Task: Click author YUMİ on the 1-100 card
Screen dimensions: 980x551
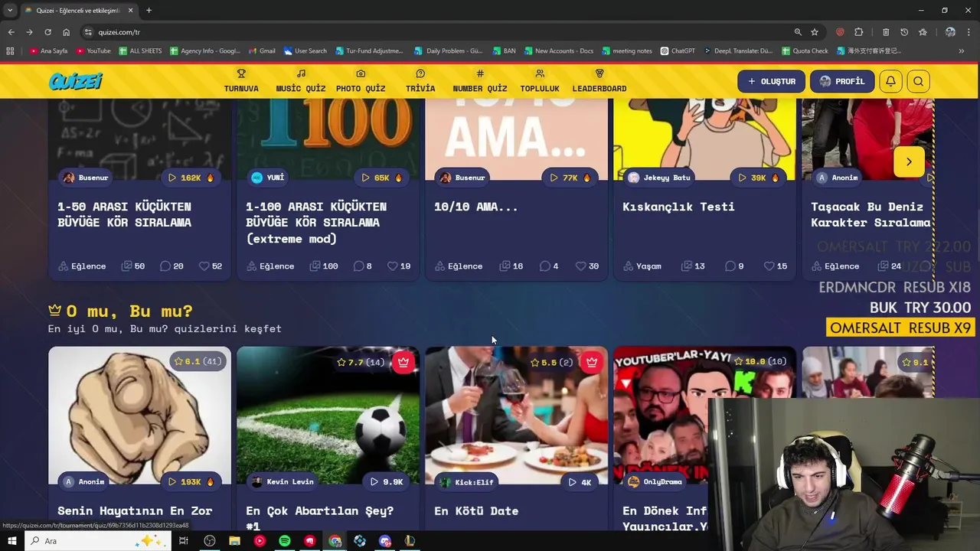Action: click(x=268, y=178)
